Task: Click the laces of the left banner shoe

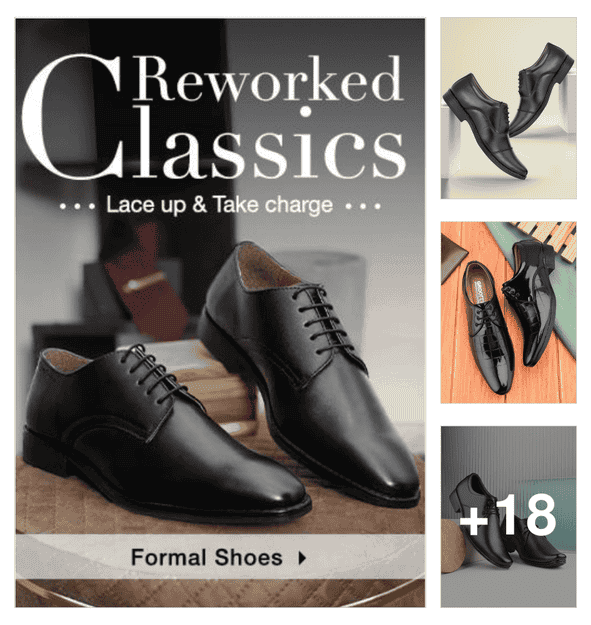Action: coord(153,374)
